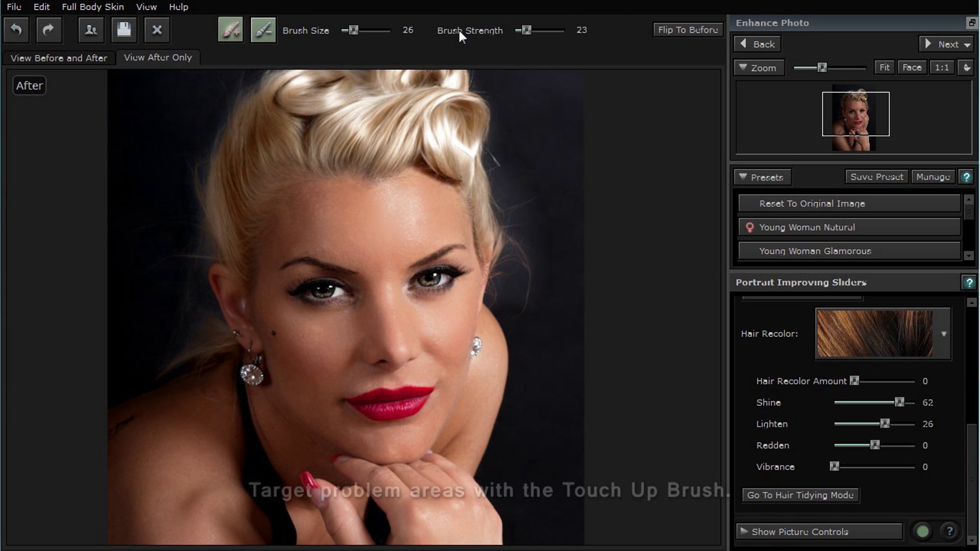
Task: Click the Portrait Improving Sliders help icon
Action: pos(969,282)
